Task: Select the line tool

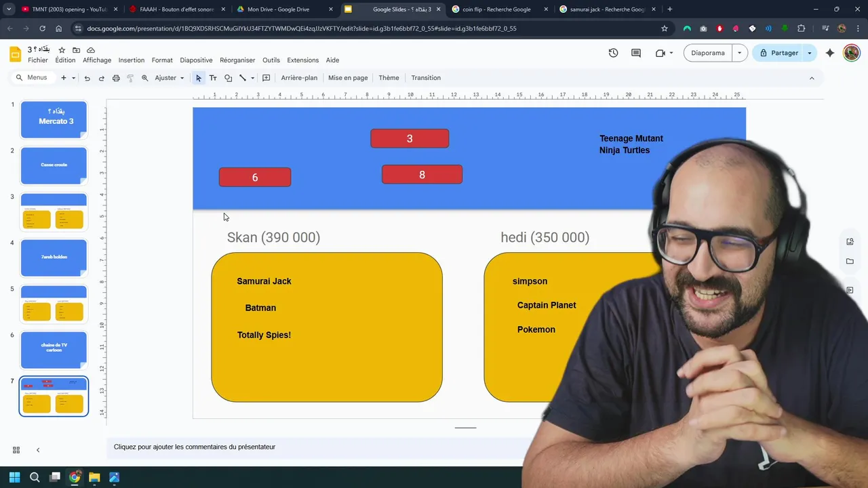Action: point(243,78)
